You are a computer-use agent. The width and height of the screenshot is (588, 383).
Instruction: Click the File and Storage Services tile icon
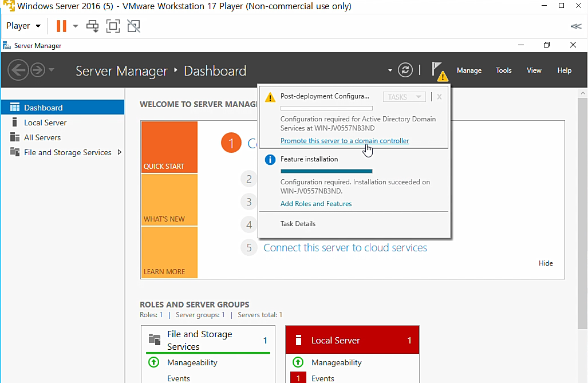click(x=155, y=339)
